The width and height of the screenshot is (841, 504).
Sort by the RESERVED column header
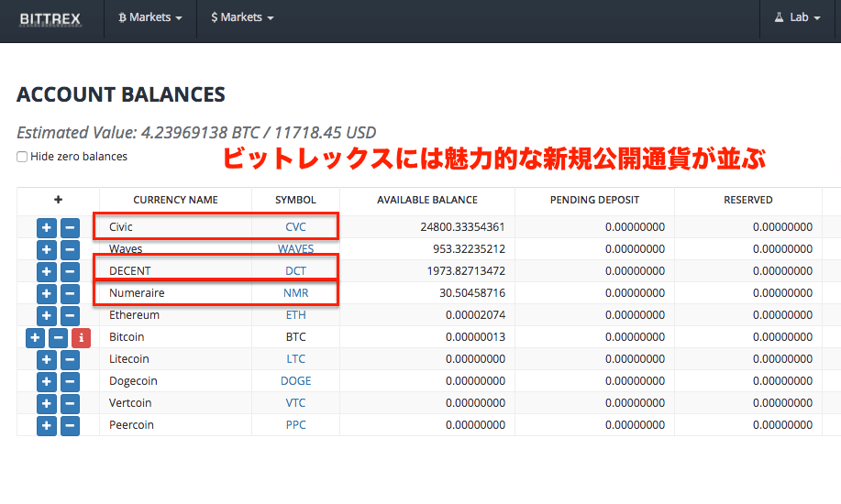click(x=748, y=200)
